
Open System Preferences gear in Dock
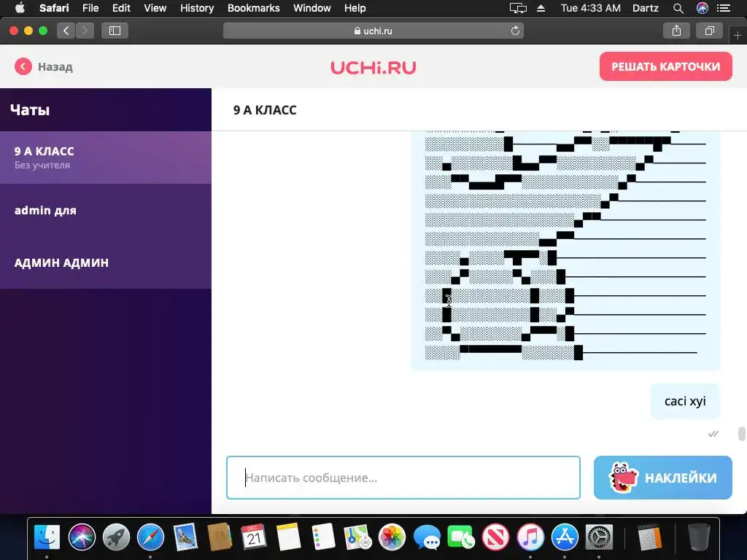599,537
